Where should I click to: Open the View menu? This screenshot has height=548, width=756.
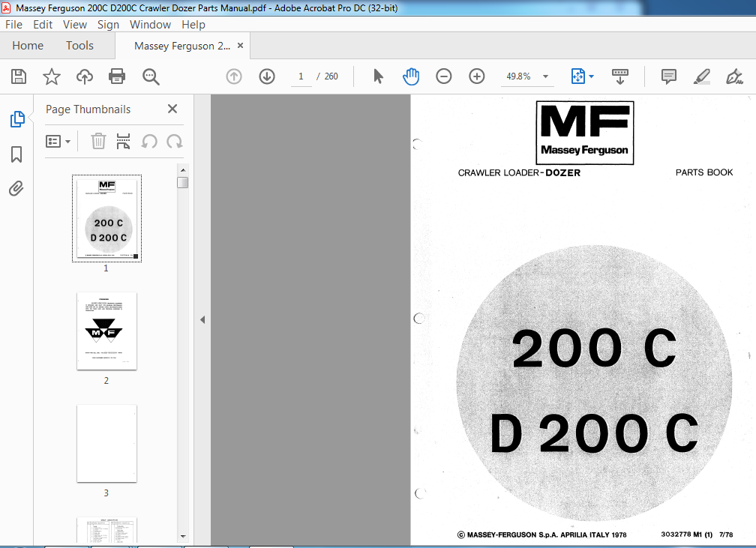[75, 25]
